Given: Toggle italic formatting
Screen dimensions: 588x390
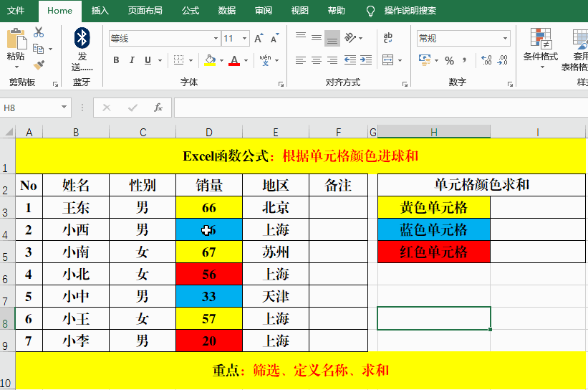Looking at the screenshot, I should pyautogui.click(x=133, y=60).
